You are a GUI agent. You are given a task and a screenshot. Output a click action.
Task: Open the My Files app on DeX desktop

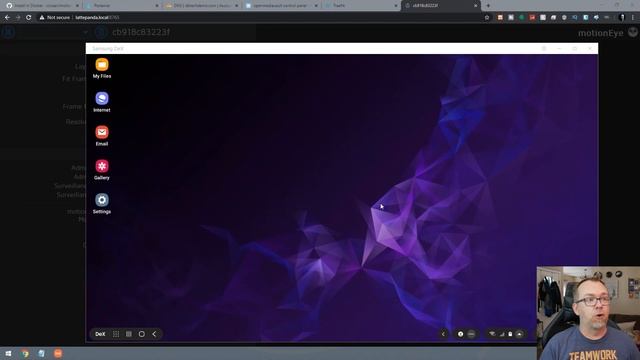(102, 68)
